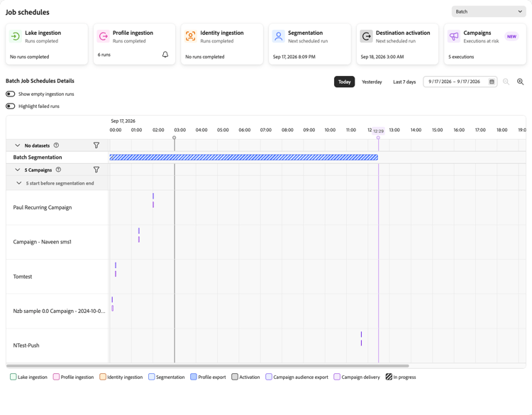
Task: Click the bell alert icon in Profile ingestion
Action: (165, 55)
